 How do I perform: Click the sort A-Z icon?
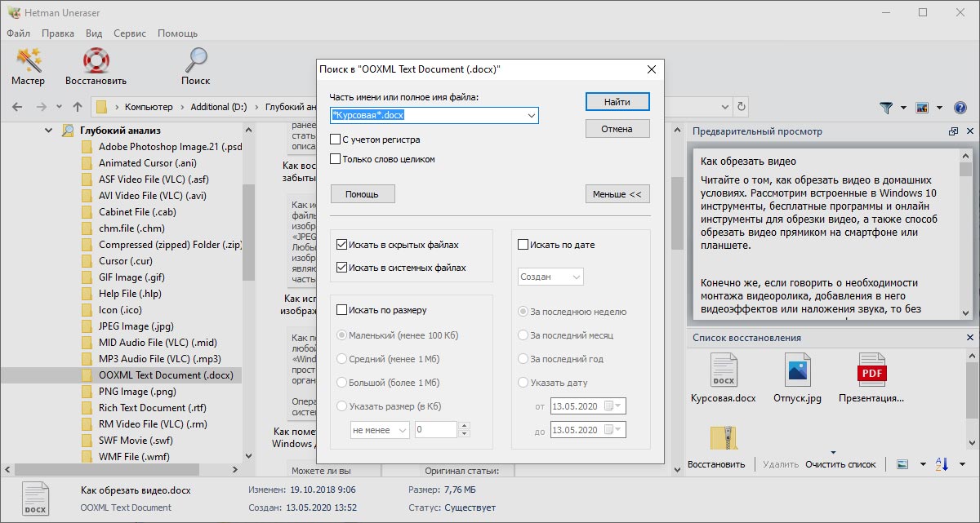point(942,463)
